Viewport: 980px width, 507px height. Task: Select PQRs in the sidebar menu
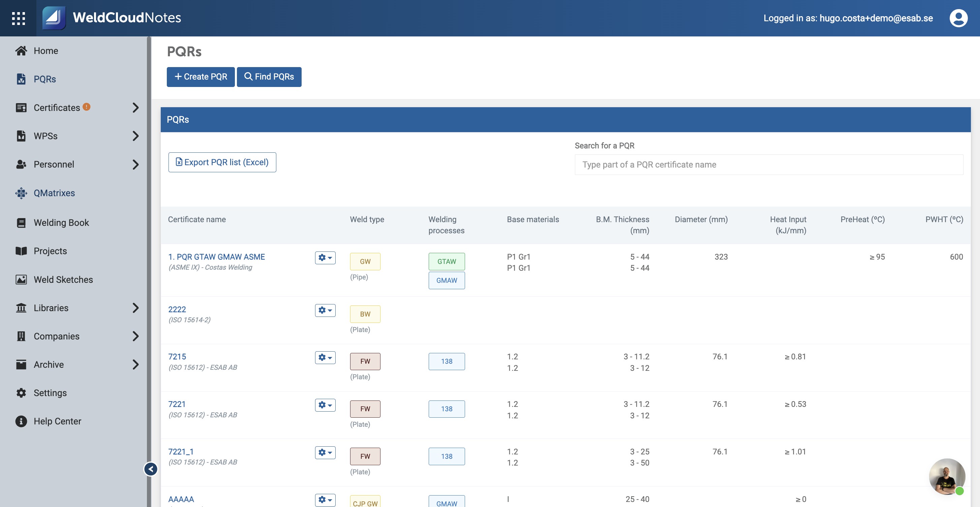(x=44, y=79)
